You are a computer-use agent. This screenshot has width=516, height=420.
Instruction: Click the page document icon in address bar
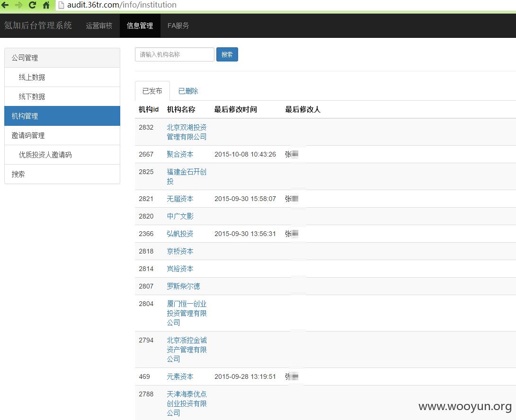[61, 5]
